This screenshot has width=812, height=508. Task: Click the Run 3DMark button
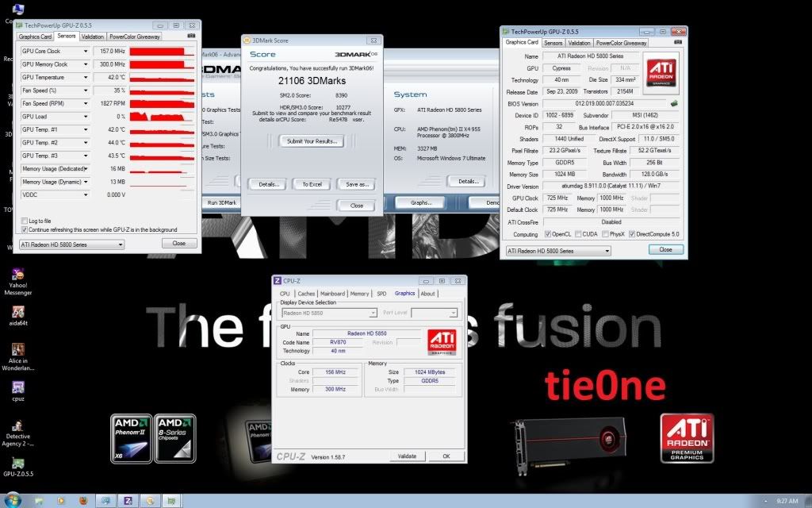pos(222,202)
